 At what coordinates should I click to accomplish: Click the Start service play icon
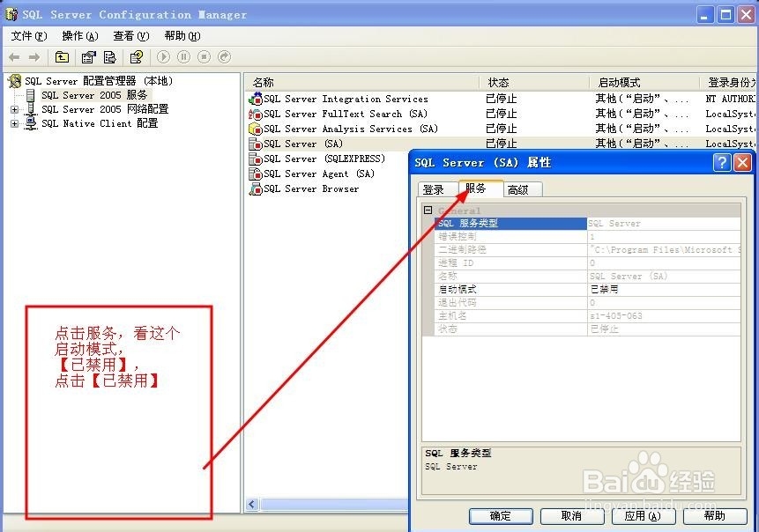click(x=164, y=57)
